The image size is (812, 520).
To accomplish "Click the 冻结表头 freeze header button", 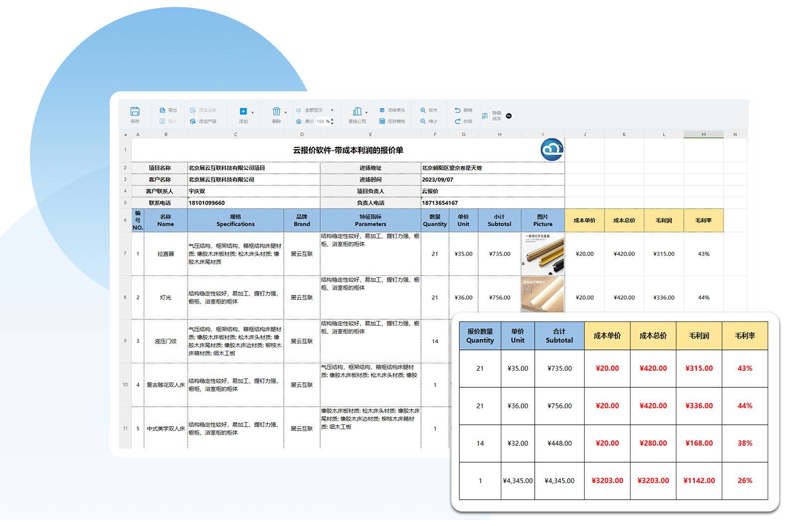I will coord(393,110).
